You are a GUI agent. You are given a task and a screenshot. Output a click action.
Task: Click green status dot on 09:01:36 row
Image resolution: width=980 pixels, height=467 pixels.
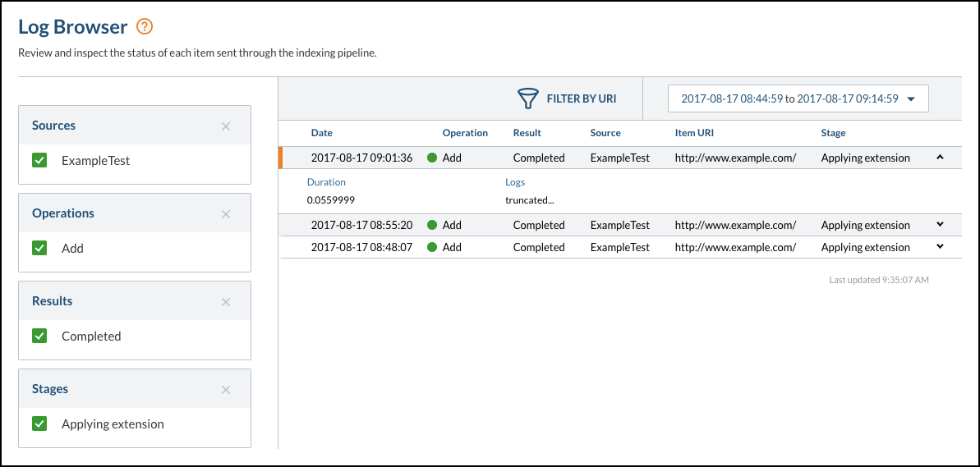pyautogui.click(x=432, y=158)
